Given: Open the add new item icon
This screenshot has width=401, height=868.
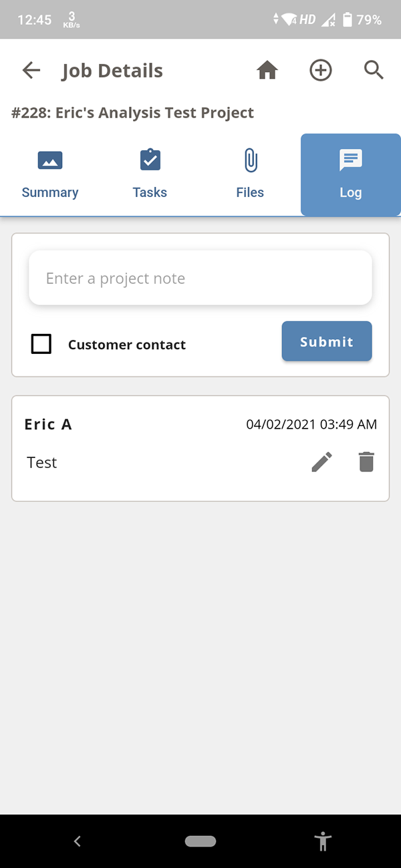Looking at the screenshot, I should point(320,69).
